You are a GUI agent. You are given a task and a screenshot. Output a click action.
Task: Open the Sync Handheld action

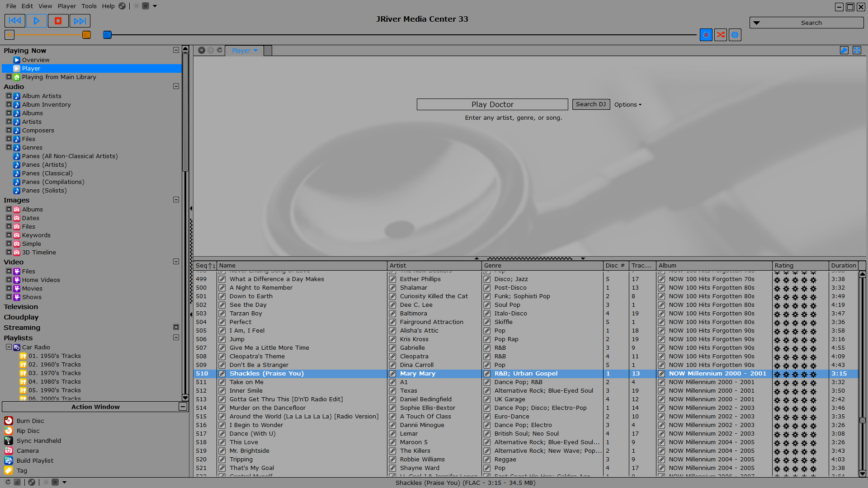pyautogui.click(x=38, y=441)
